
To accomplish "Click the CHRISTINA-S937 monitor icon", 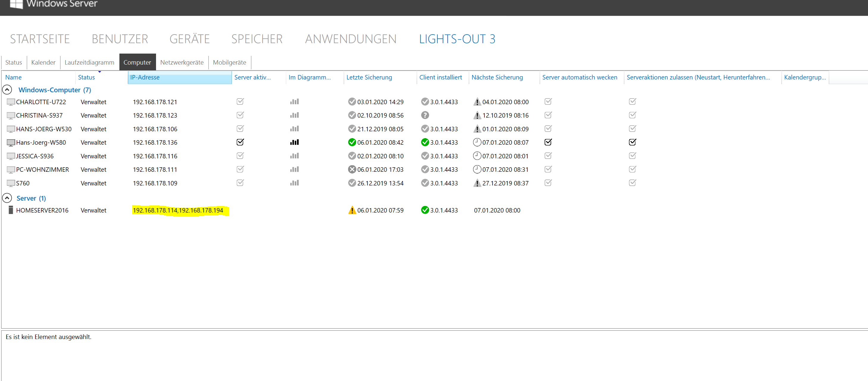I will [11, 115].
